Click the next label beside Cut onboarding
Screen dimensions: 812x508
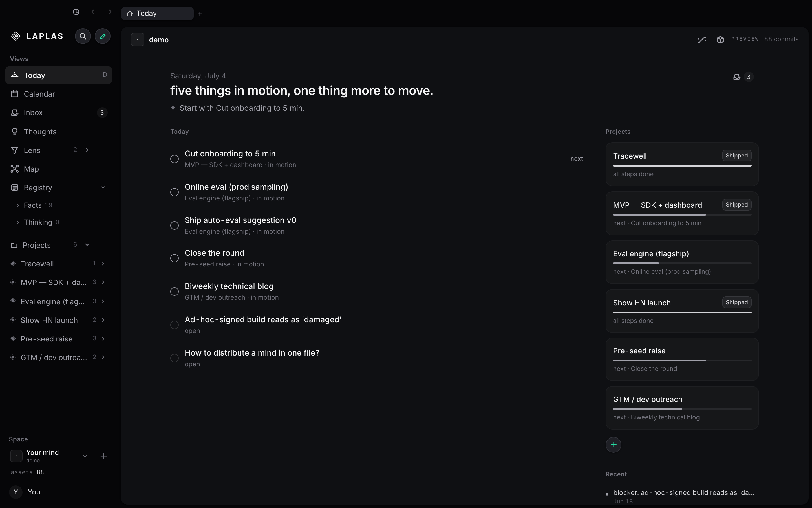click(x=577, y=159)
